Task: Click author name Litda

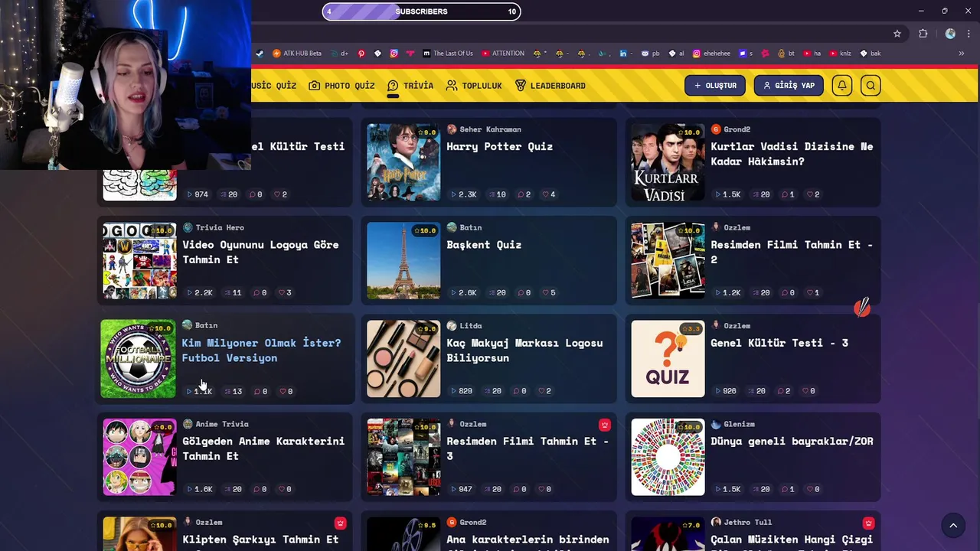Action: [471, 326]
